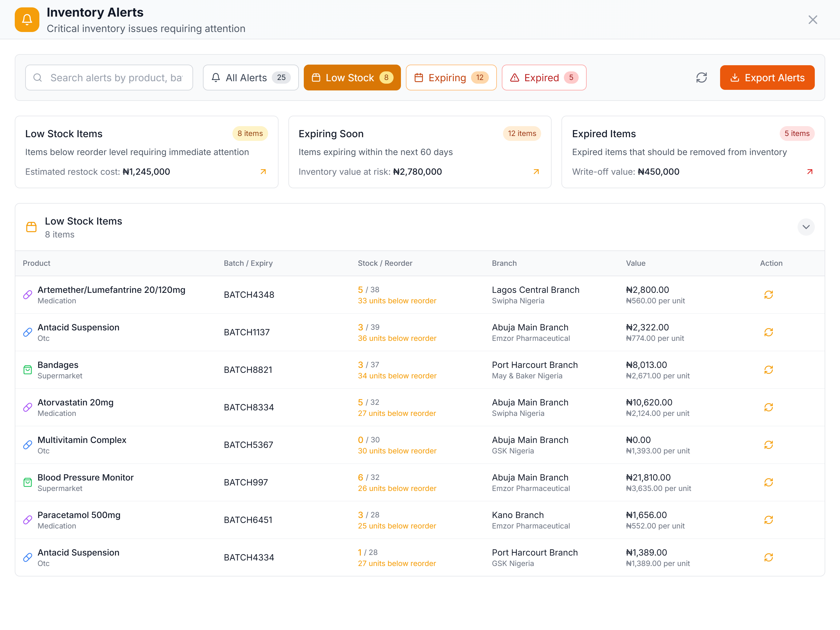840x630 pixels.
Task: Open arrow link on Expired Items card
Action: [810, 172]
